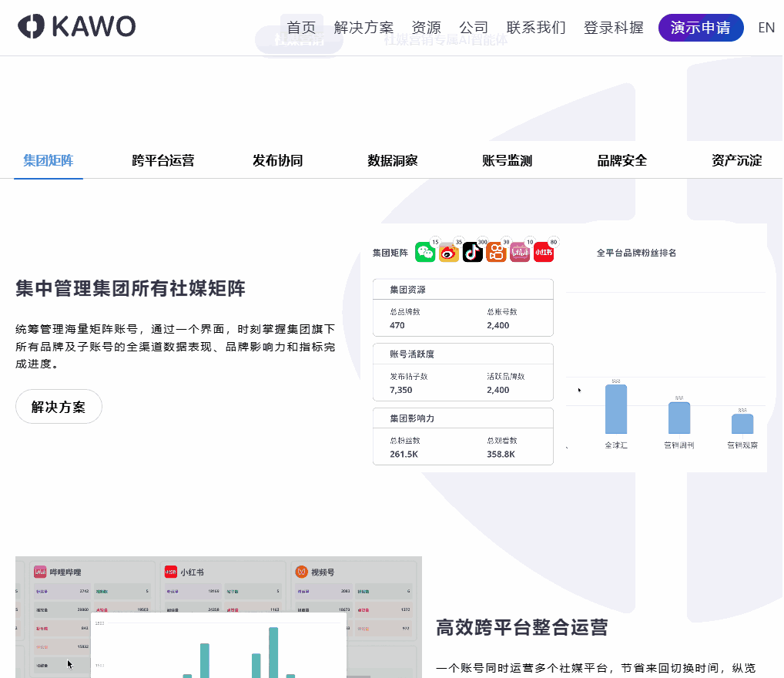
Task: Switch to the 数据洞察 tab
Action: coord(393,160)
